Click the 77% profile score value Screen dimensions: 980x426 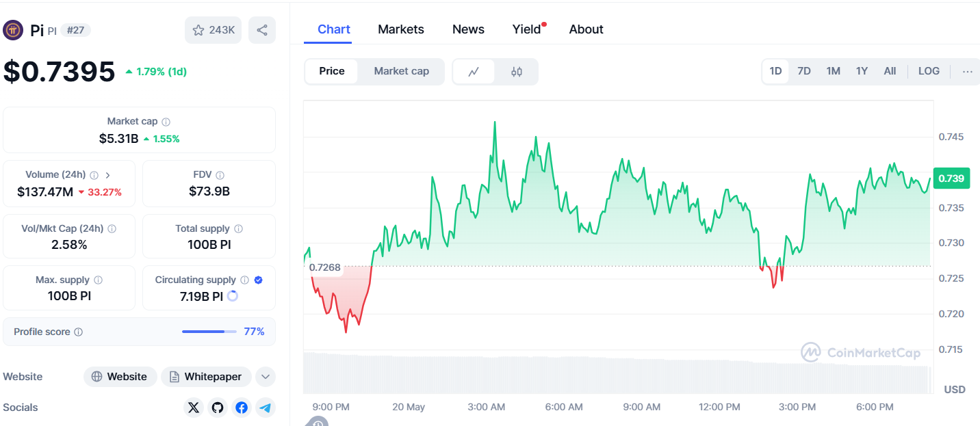tap(255, 332)
